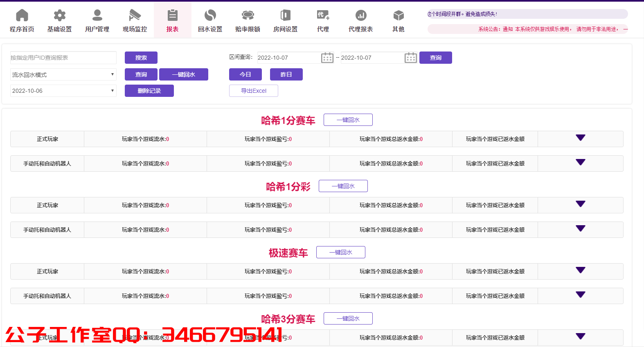Click 玩家当个游戏盈亏:0 in 哈希1分赛车 正式玩家 row
The width and height of the screenshot is (644, 347).
click(268, 139)
